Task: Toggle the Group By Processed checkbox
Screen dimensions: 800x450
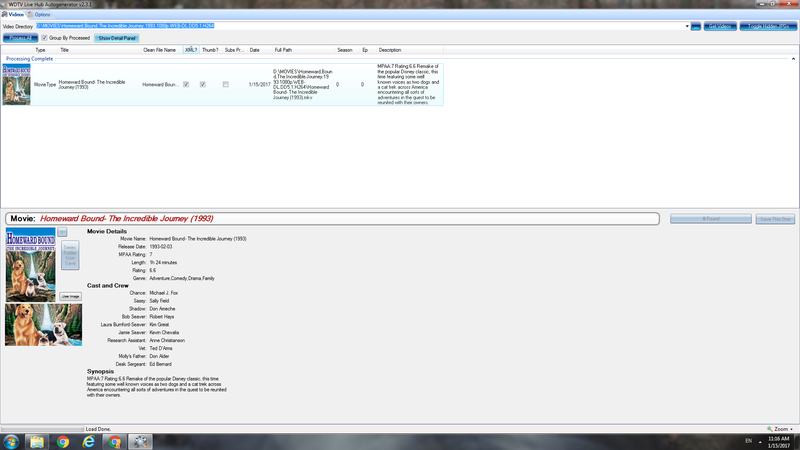Action: coord(44,38)
